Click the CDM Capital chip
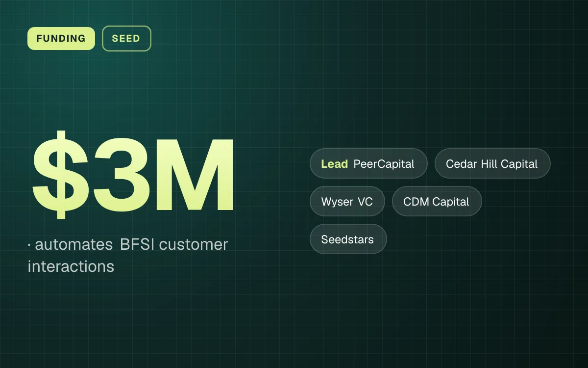Viewport: 588px width, 368px height. tap(437, 201)
